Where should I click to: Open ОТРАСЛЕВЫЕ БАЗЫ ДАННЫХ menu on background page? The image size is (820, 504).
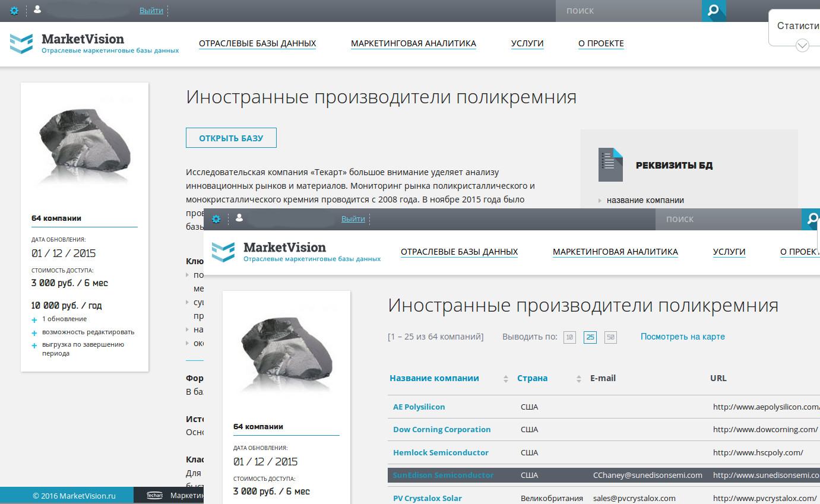[258, 43]
